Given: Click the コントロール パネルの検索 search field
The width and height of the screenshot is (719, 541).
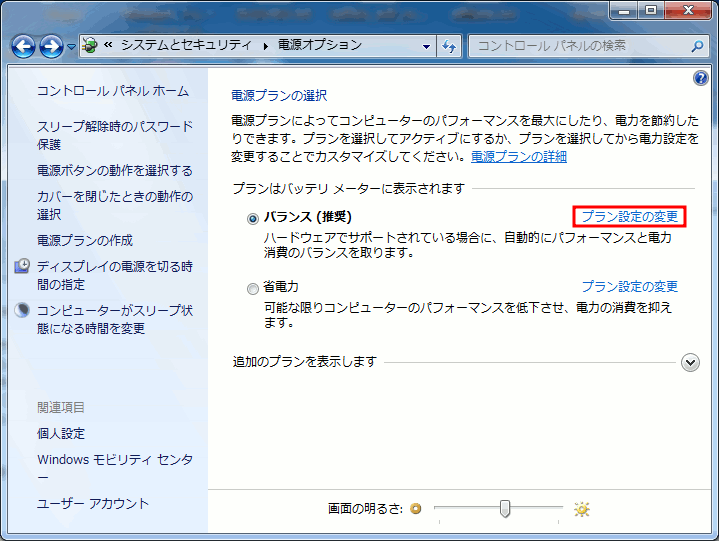Looking at the screenshot, I should [x=578, y=46].
